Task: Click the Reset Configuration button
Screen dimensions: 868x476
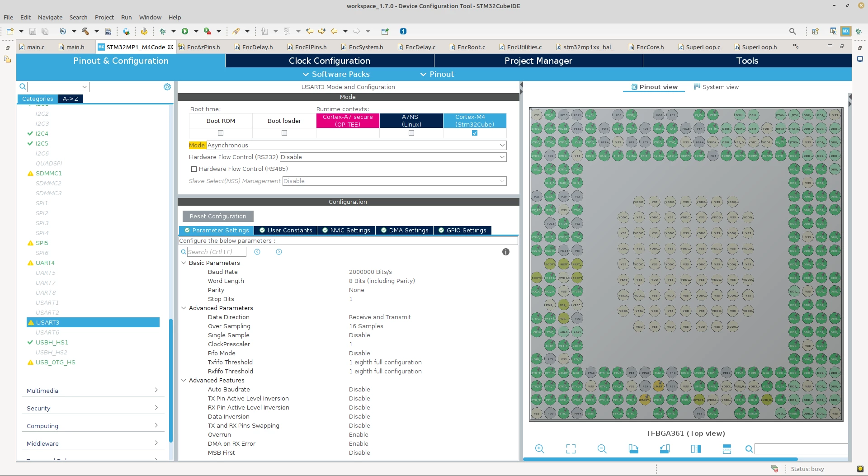Action: (218, 216)
